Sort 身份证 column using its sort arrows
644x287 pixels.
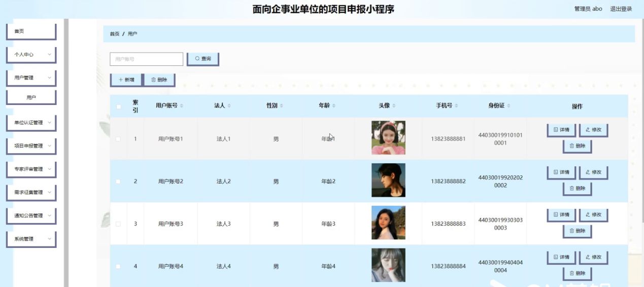[x=509, y=105]
